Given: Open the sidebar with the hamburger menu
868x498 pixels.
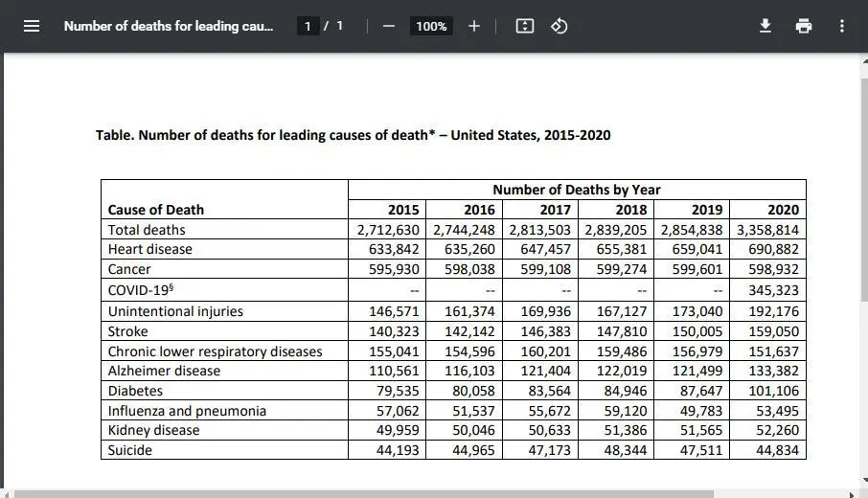Looking at the screenshot, I should tap(32, 26).
